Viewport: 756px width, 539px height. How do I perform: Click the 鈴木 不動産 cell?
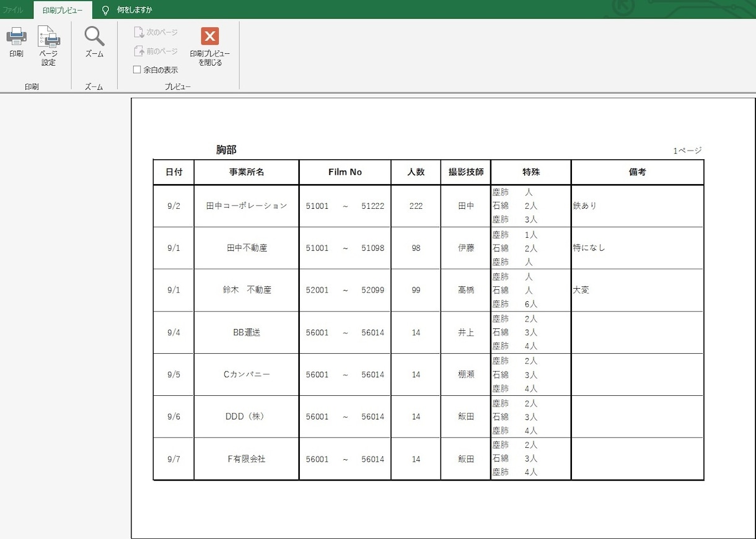(247, 290)
